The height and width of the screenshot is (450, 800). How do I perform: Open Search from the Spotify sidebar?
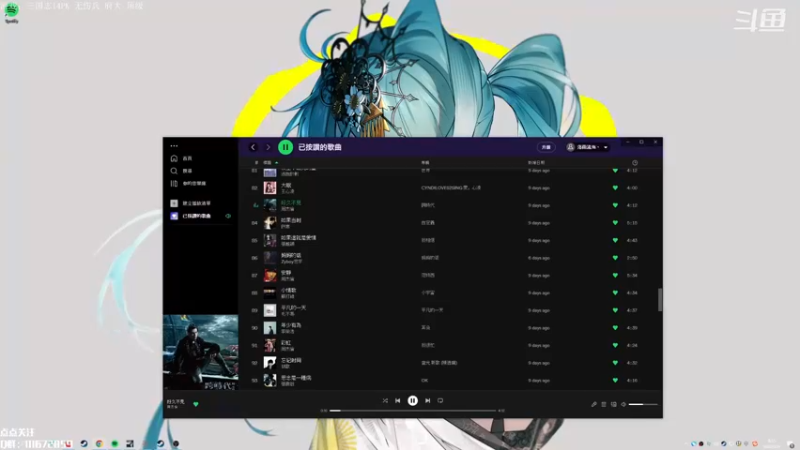182,171
